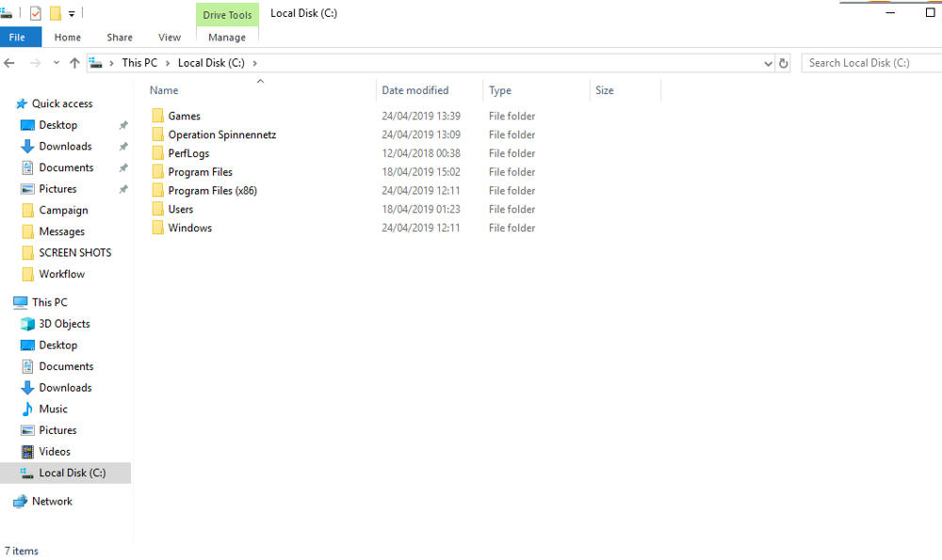The height and width of the screenshot is (560, 942).
Task: Open the Workflow folder in Quick access
Action: 62,274
